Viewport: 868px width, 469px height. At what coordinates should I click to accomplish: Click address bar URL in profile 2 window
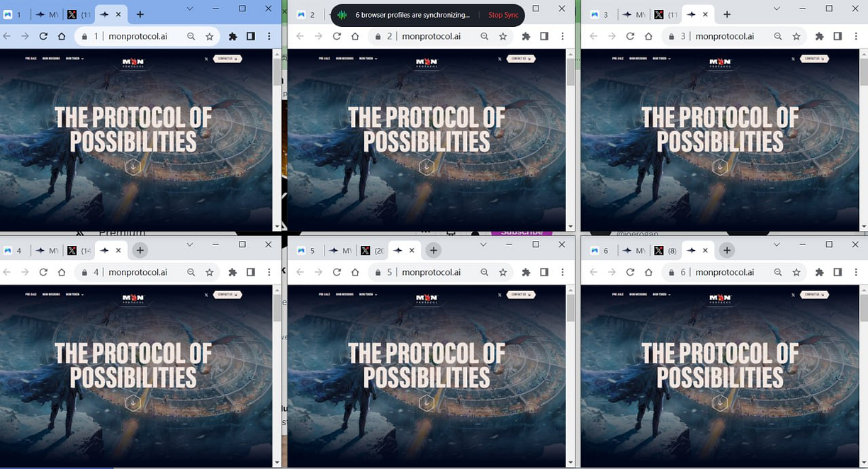(x=431, y=36)
